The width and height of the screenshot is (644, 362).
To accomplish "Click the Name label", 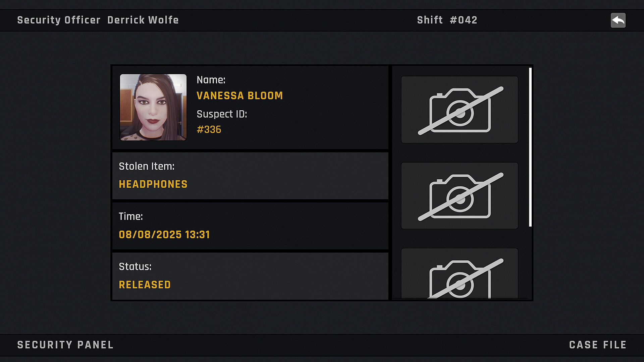I will click(211, 80).
